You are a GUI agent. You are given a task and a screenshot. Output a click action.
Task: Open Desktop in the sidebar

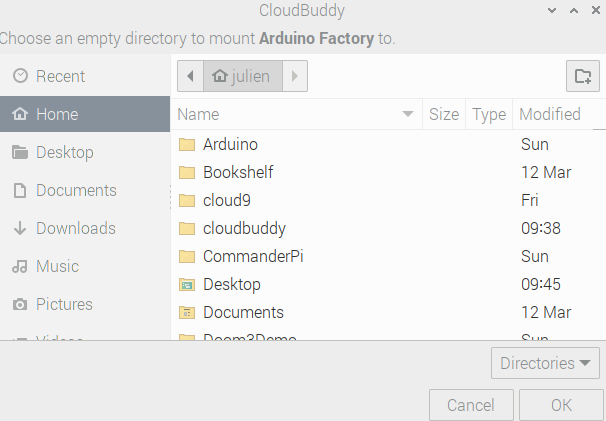64,152
